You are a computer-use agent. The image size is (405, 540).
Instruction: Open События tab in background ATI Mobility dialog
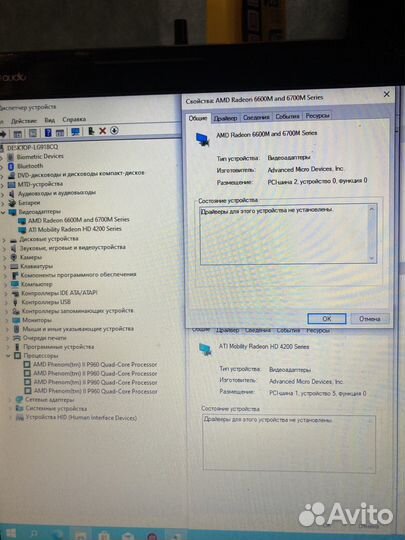288,330
